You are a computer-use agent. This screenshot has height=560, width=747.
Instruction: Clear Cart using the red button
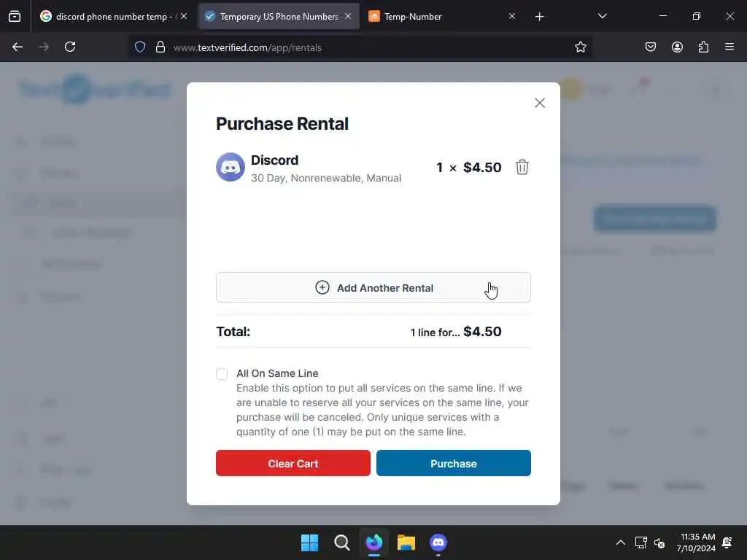(x=293, y=463)
